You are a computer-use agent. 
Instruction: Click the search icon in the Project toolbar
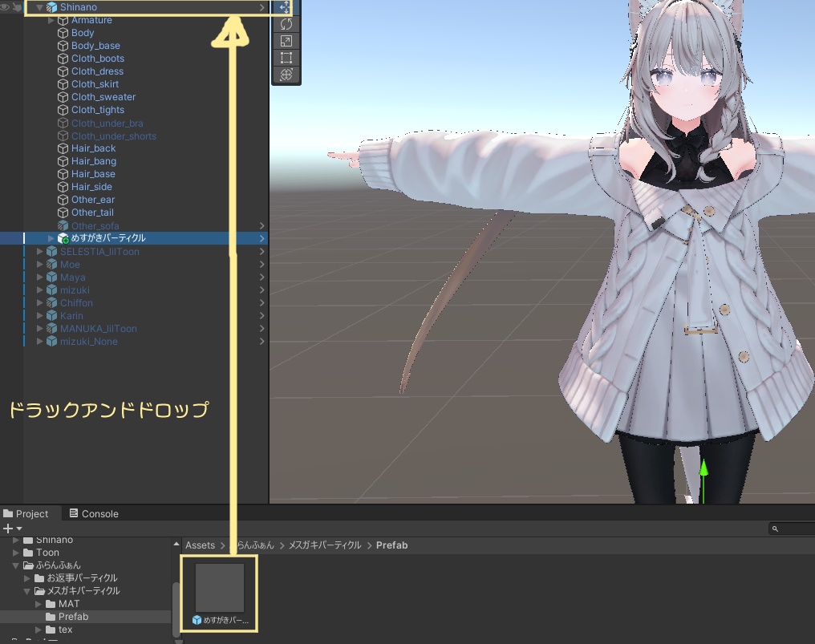[775, 529]
